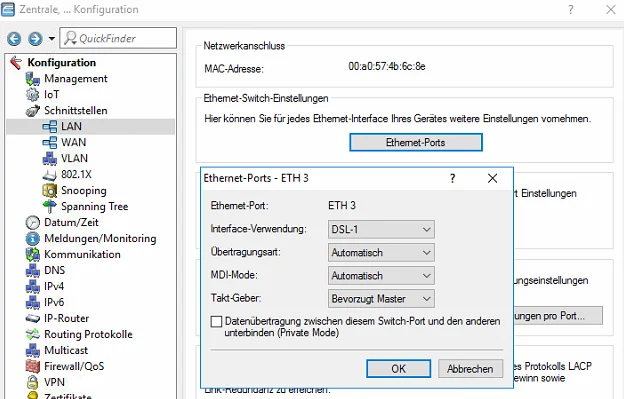Open the DNS tree entry
This screenshot has width=624, height=399.
point(55,271)
